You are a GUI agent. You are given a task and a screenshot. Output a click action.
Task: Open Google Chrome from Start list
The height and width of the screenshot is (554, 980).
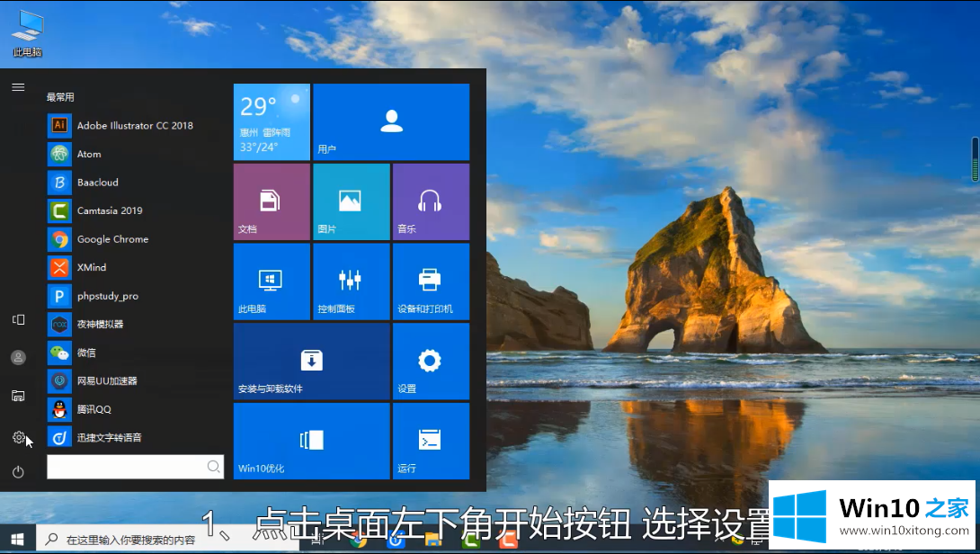[59, 239]
